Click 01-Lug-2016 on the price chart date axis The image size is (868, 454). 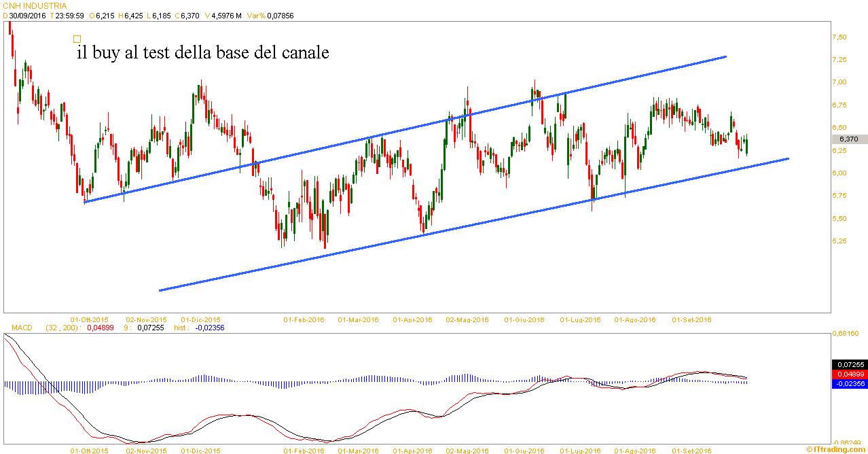pos(580,319)
